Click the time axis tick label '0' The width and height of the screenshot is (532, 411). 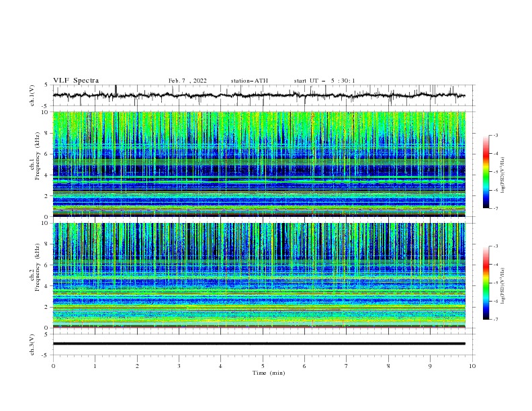click(53, 366)
